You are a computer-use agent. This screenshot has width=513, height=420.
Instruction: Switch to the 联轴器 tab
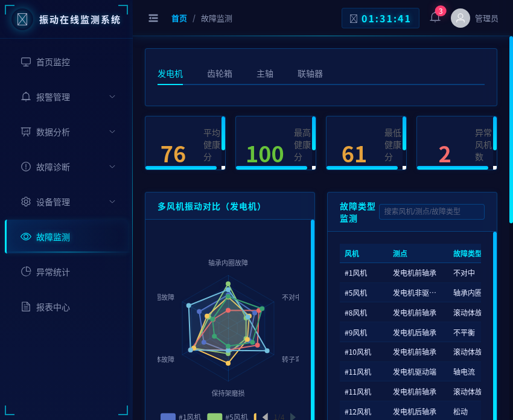310,74
